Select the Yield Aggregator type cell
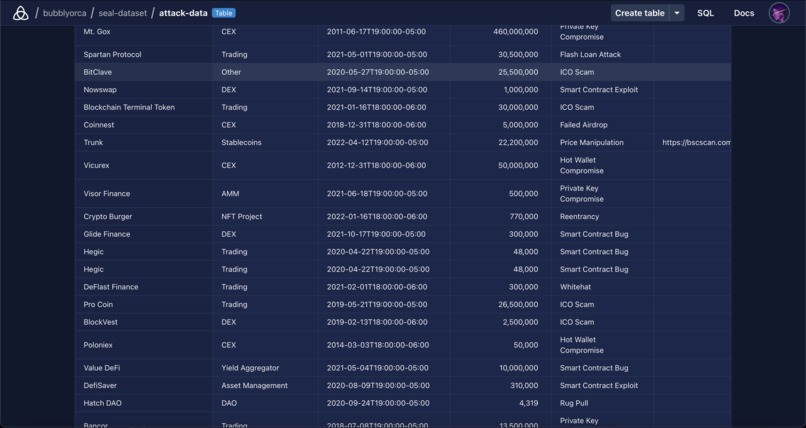Screen dimensions: 806x428 [266, 368]
